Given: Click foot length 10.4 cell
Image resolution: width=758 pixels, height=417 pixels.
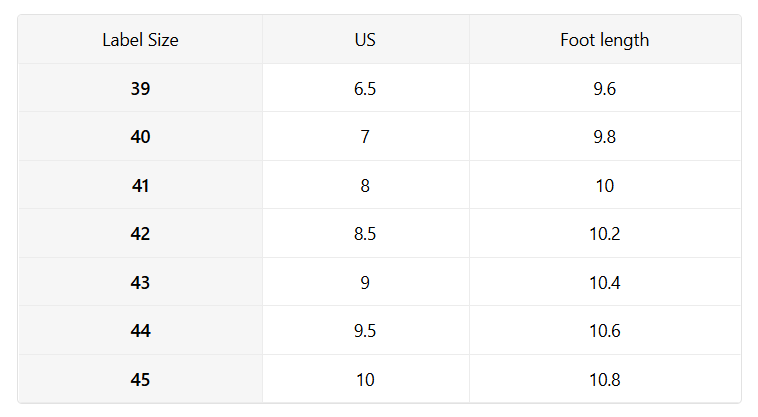Looking at the screenshot, I should (x=604, y=283).
